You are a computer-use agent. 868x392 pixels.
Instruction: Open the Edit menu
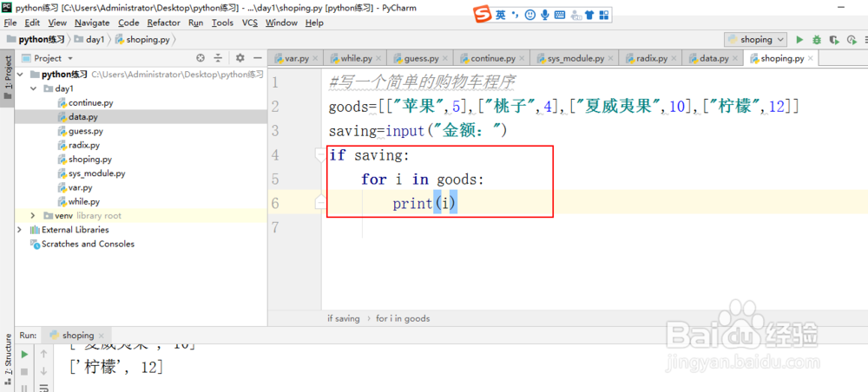[x=32, y=23]
